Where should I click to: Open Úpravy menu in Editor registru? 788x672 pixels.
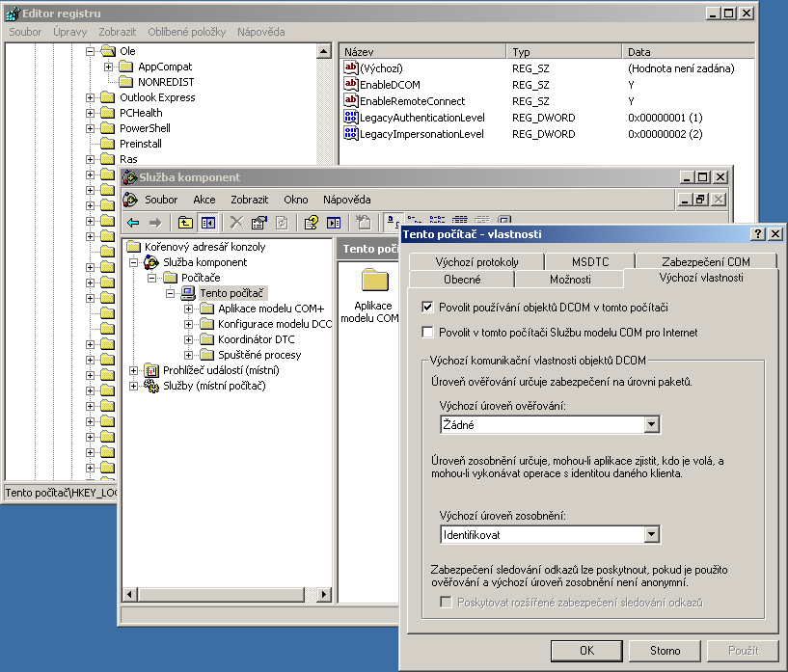click(x=69, y=32)
